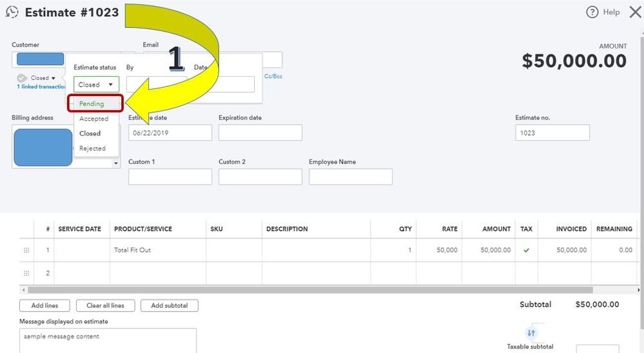Click the green tax checkmark on line 1
Viewport: 644px width, 353px height.
tap(526, 250)
